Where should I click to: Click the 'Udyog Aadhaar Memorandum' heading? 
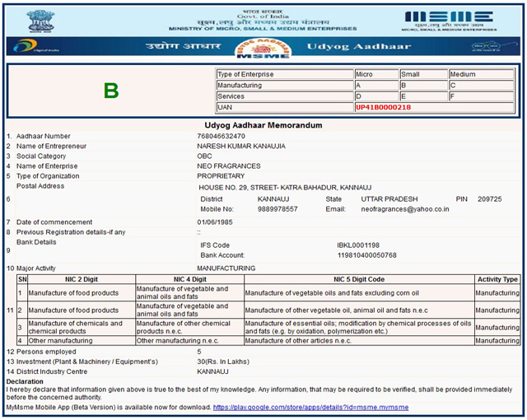[263, 125]
